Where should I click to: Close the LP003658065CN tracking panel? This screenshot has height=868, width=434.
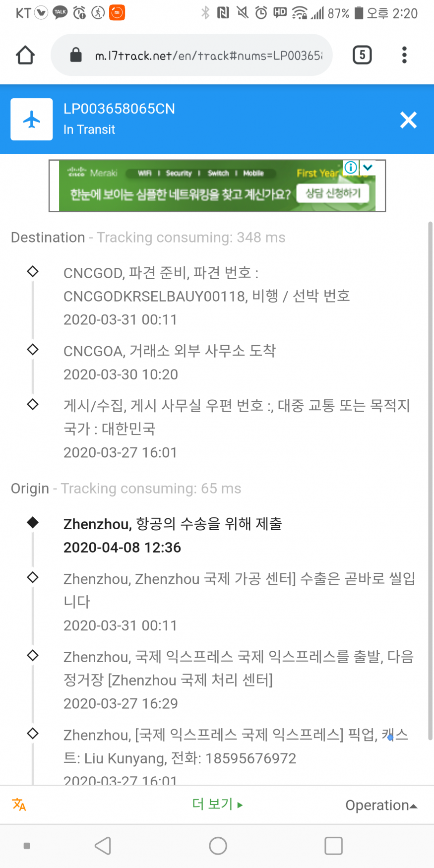pos(408,120)
